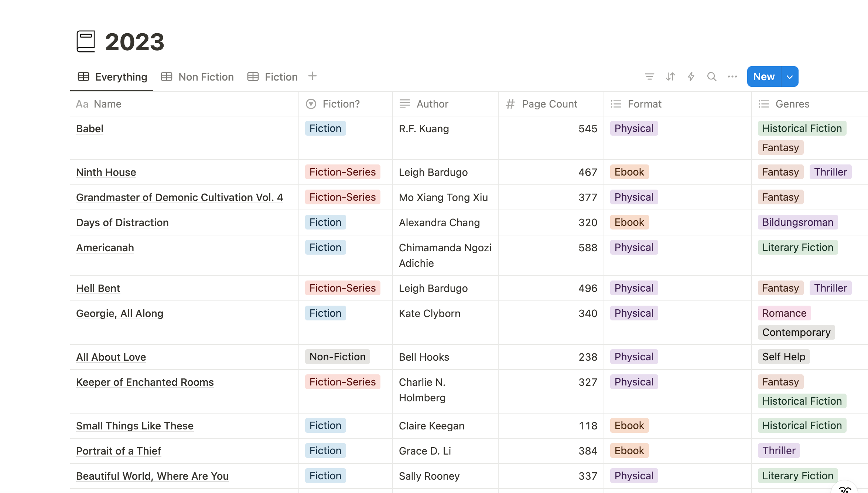
Task: Open the Format column header menu
Action: (678, 104)
